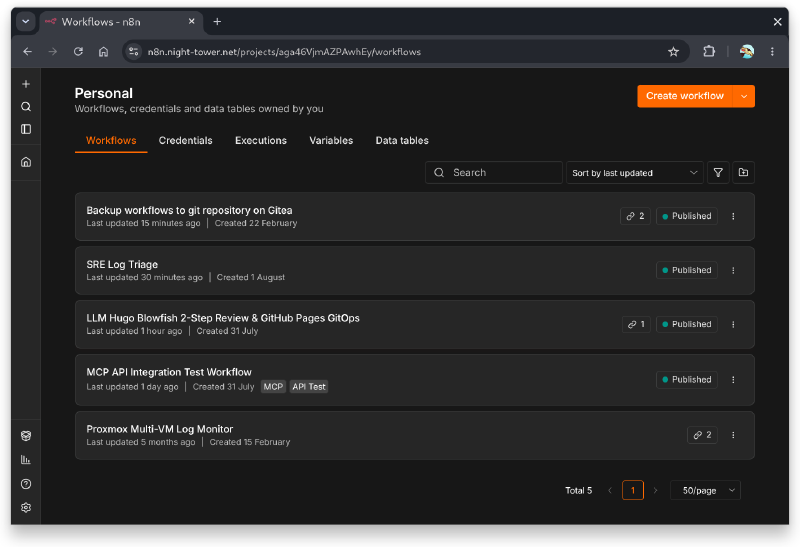Open the help question mark icon
This screenshot has width=800, height=547.
(26, 484)
